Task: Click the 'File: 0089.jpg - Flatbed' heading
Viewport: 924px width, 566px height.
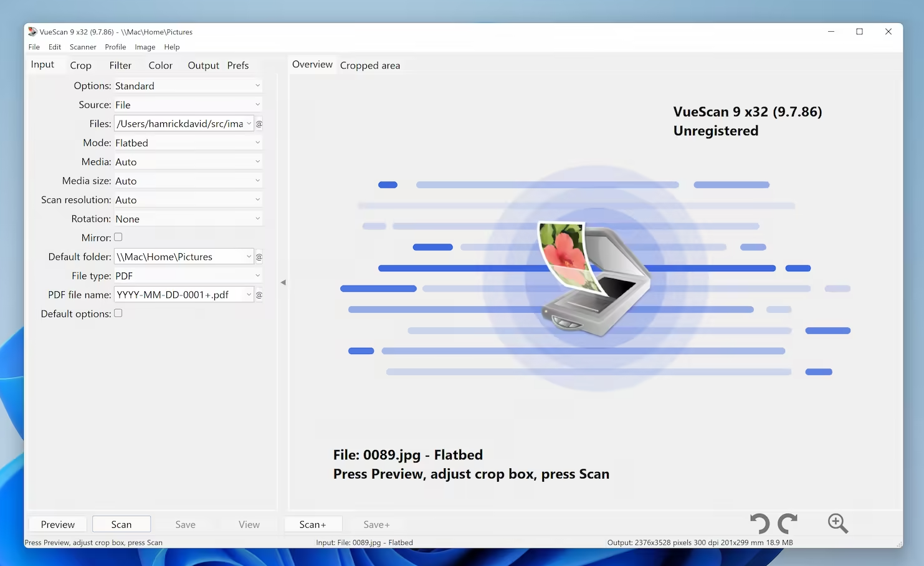Action: pyautogui.click(x=408, y=455)
